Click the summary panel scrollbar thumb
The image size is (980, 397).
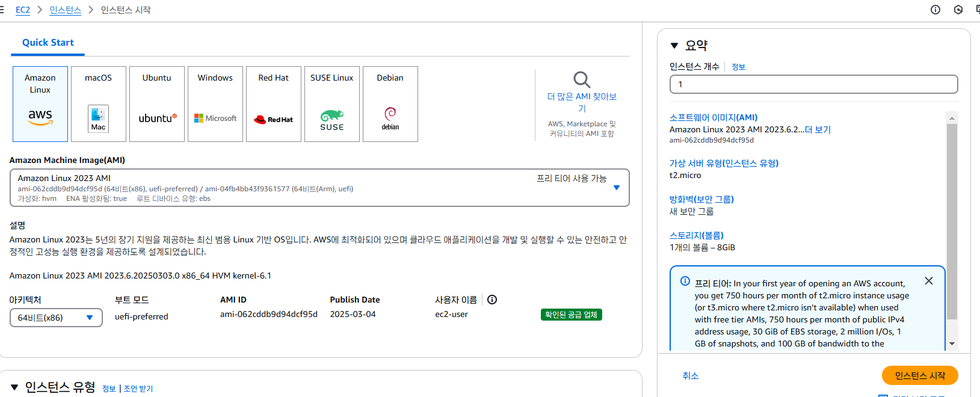[x=952, y=221]
